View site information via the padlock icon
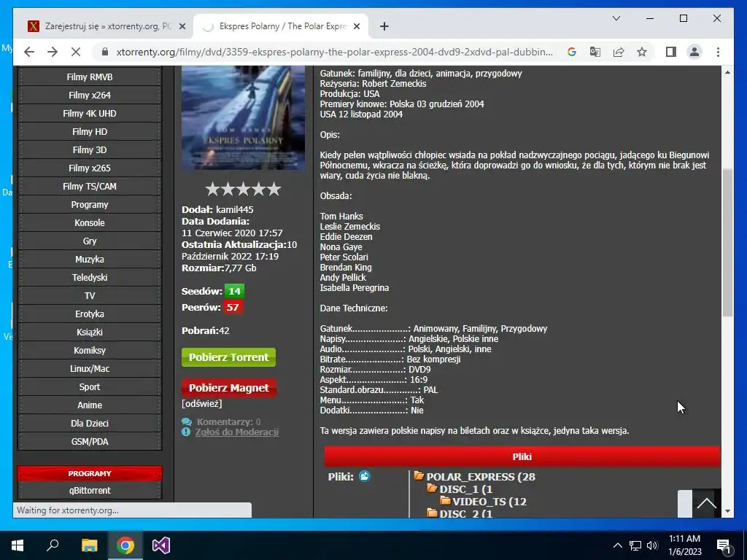Screen dimensions: 747x560 [x=105, y=52]
